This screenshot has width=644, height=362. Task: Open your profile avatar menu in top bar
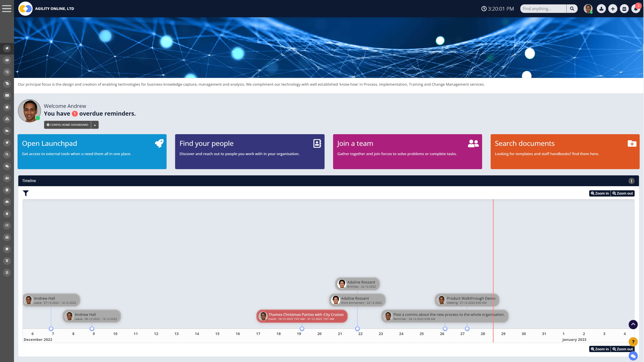[x=588, y=8]
